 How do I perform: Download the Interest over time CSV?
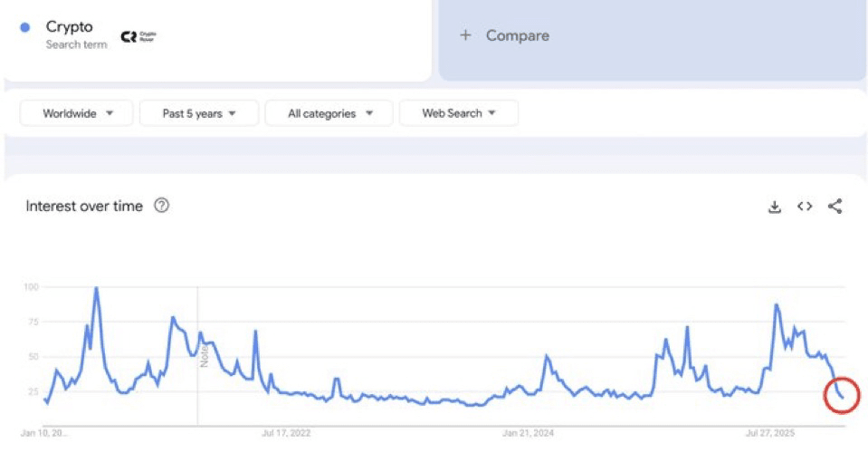775,207
